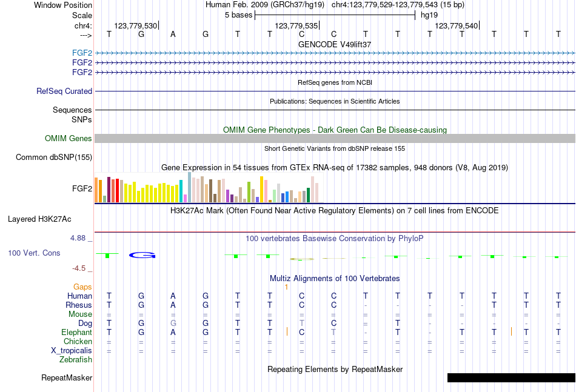Select the Elephant alignment row label
576x392 pixels.
[76, 332]
